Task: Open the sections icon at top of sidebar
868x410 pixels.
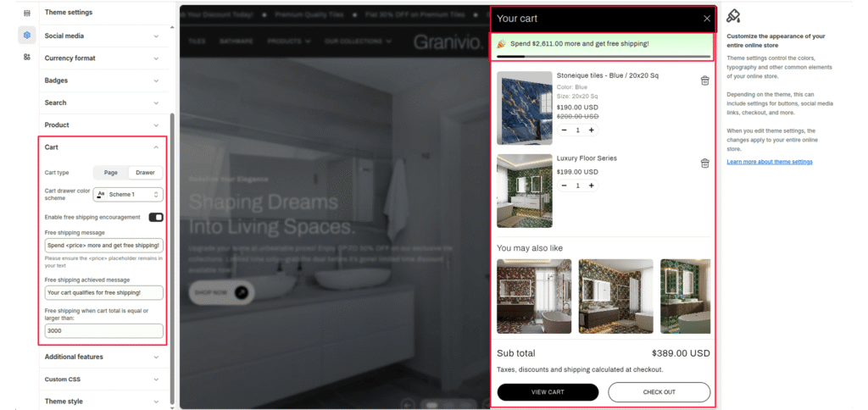Action: pyautogui.click(x=27, y=13)
